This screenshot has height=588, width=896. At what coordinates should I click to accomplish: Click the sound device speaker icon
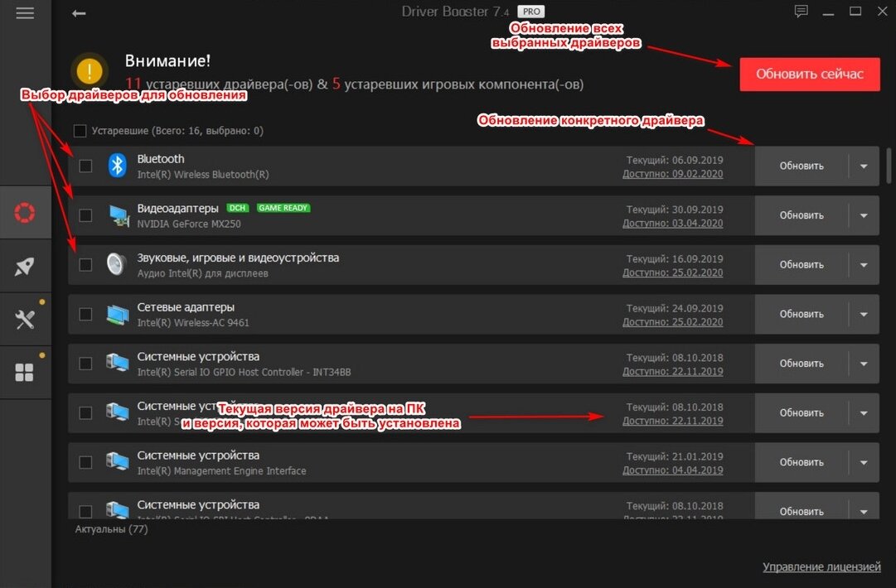117,264
